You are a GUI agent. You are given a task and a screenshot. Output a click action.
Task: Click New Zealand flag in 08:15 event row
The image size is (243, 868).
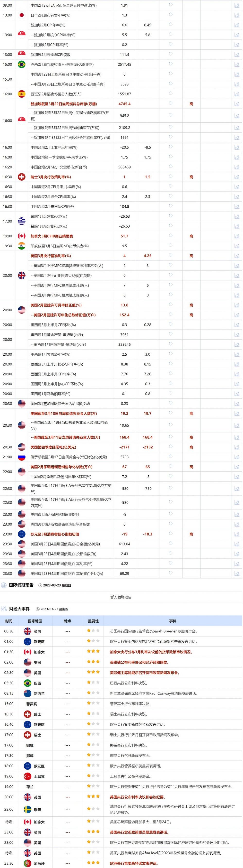(x=28, y=693)
